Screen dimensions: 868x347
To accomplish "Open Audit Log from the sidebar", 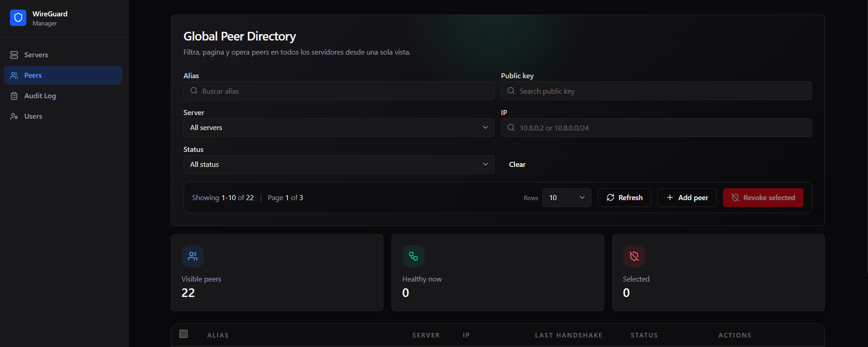I will (x=63, y=96).
